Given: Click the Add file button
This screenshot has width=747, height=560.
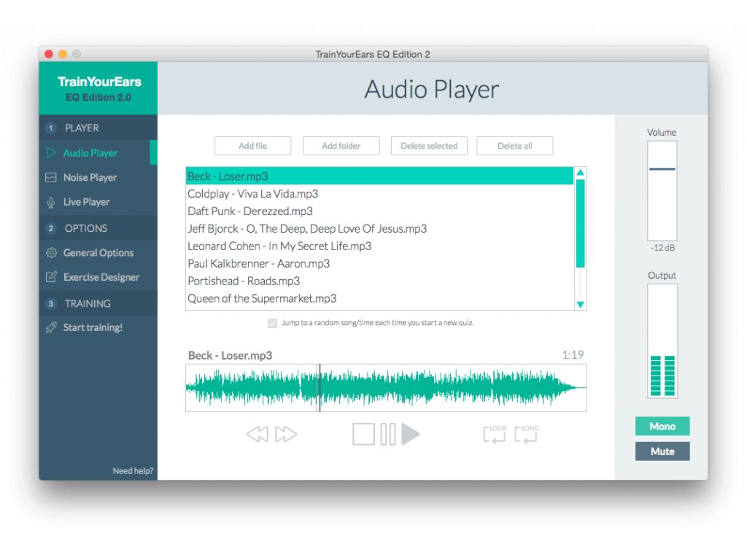Looking at the screenshot, I should 252,146.
